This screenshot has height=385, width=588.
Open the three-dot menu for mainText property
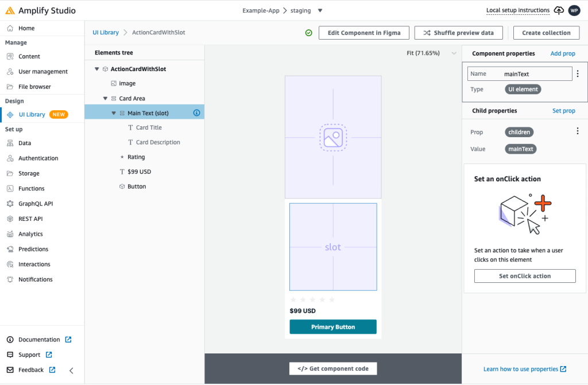coord(577,73)
